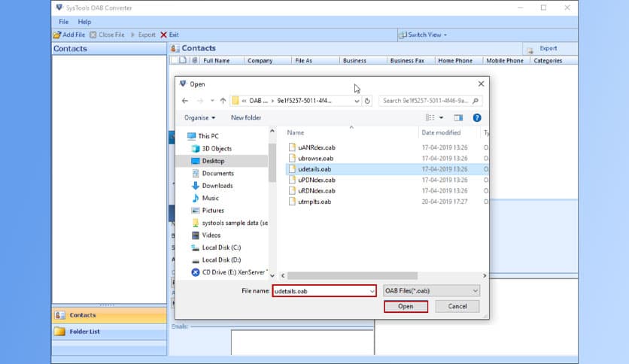The height and width of the screenshot is (364, 629).
Task: Click New folder
Action: click(x=246, y=117)
